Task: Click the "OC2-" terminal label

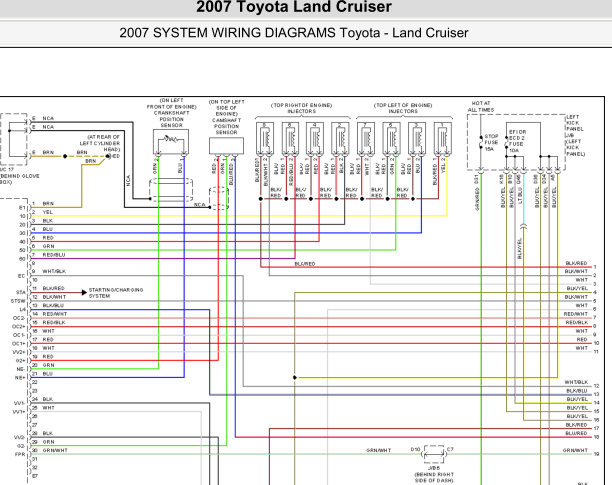Action: tap(19, 318)
